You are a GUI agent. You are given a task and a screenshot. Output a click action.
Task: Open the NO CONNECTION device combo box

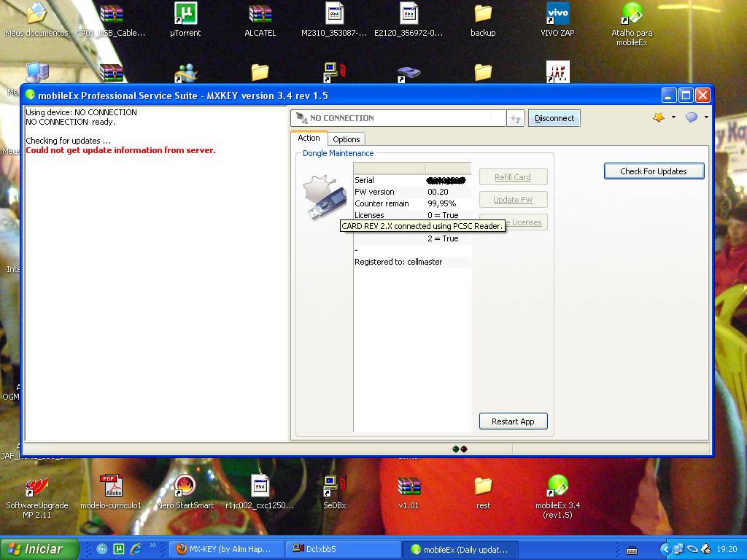(398, 118)
